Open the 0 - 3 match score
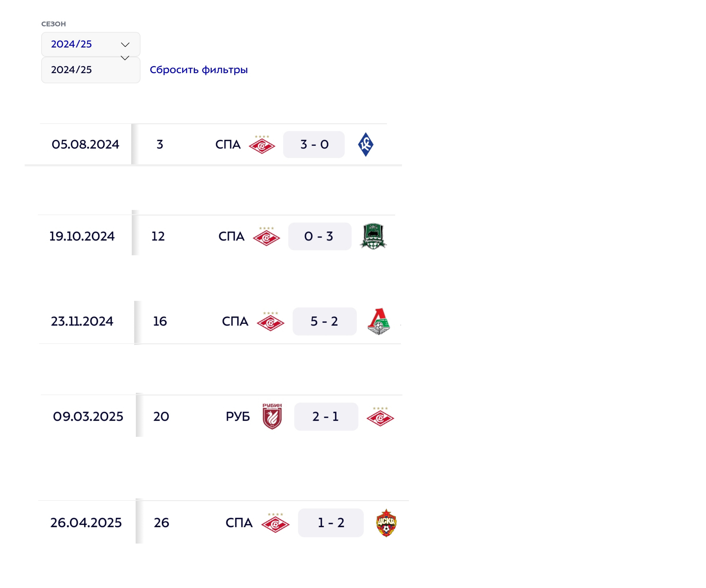The width and height of the screenshot is (706, 588). click(x=319, y=236)
